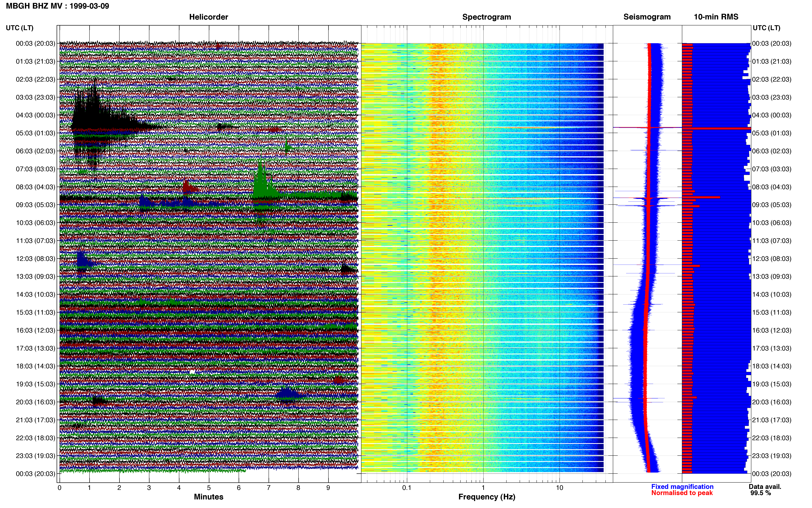Click the "10" tick on the frequency axis

pyautogui.click(x=559, y=487)
